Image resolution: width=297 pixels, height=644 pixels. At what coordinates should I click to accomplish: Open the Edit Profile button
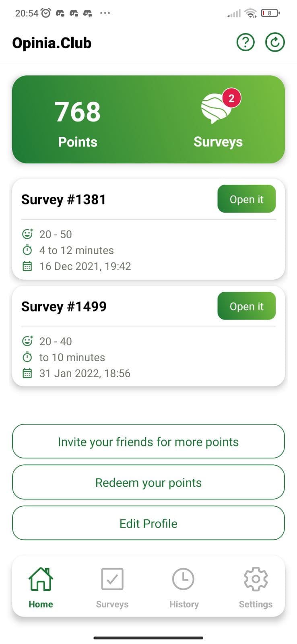click(x=148, y=523)
